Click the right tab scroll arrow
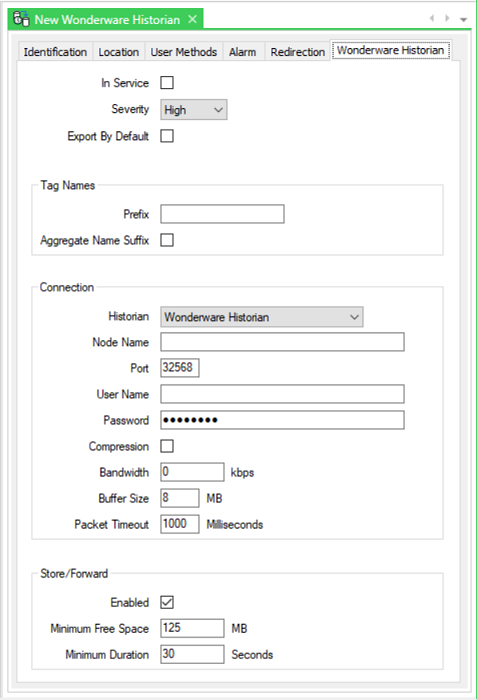 (x=447, y=18)
